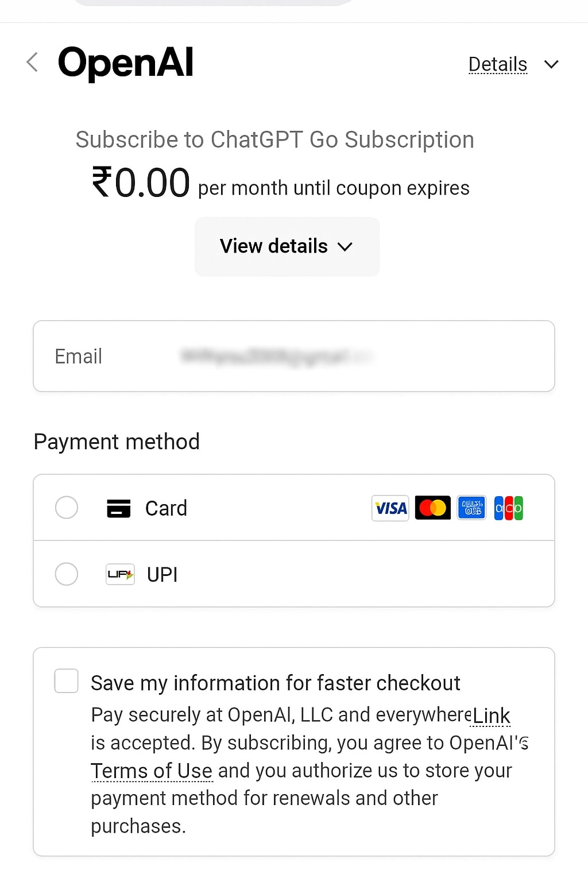588x882 pixels.
Task: Click the back arrow at top left
Action: coord(32,62)
